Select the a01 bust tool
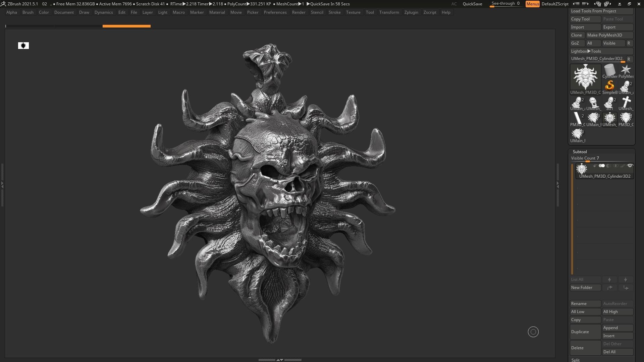Viewport: 644px width, 362px height. [609, 104]
